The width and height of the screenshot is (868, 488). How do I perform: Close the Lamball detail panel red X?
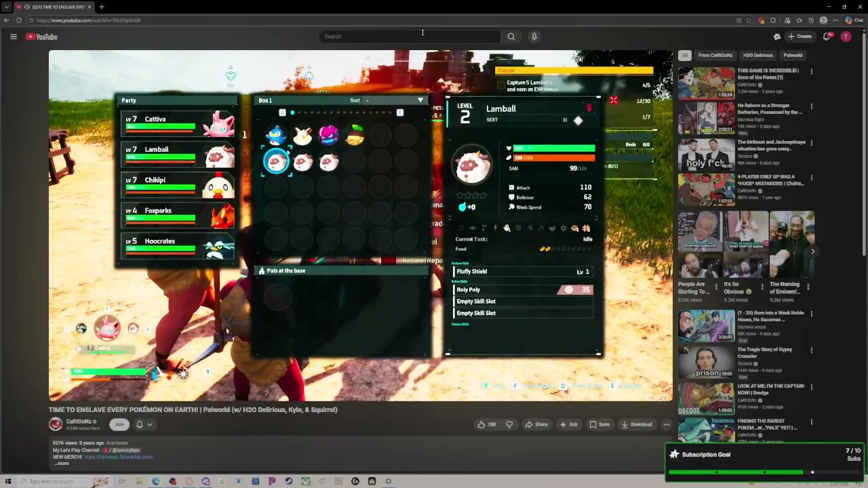614,100
